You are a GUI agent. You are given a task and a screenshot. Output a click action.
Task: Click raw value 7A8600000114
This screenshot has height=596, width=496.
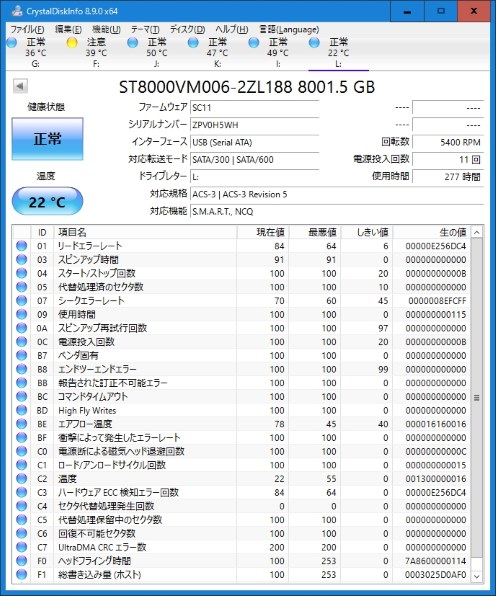click(436, 561)
